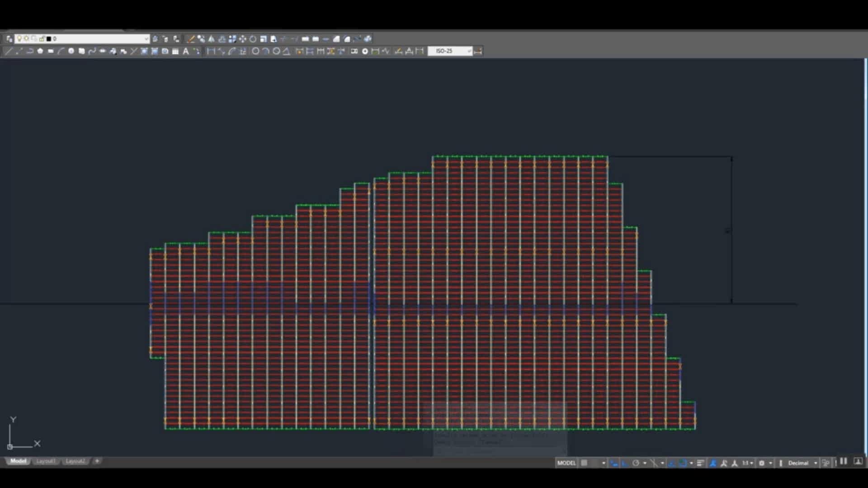Select the Rotate tool
Viewport: 868px width, 488px height.
click(253, 39)
